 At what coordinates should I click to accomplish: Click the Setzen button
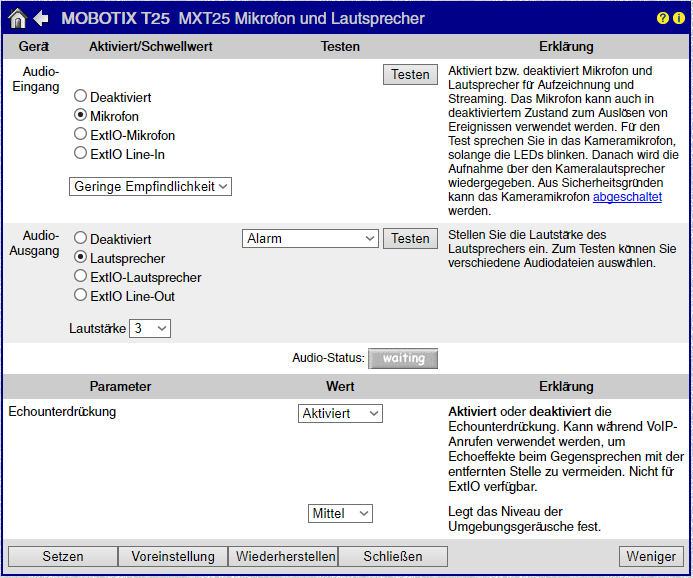[63, 556]
